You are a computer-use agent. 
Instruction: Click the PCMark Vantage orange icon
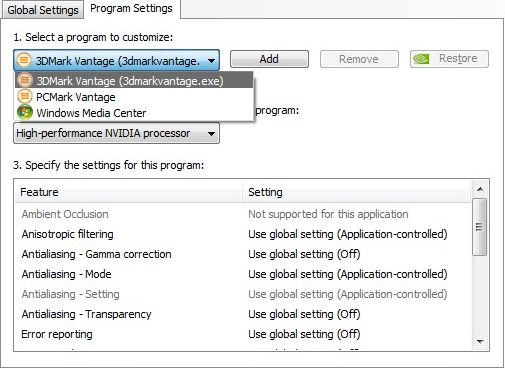tap(24, 97)
